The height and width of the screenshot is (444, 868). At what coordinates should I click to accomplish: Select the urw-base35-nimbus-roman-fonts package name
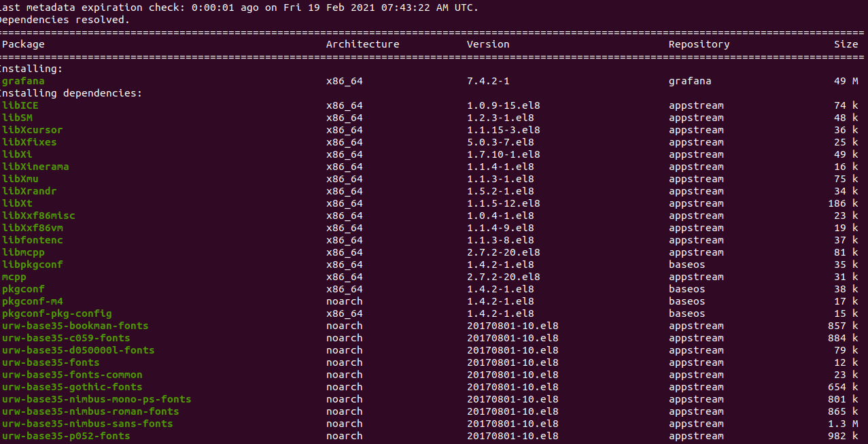90,411
